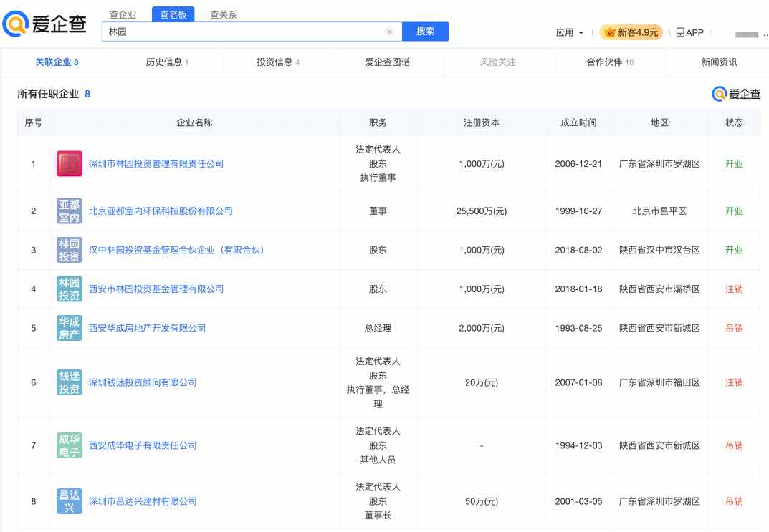Open 深圳市林园投资管理有限责任公司 link
Viewport: 769px width, 532px height.
tap(156, 164)
